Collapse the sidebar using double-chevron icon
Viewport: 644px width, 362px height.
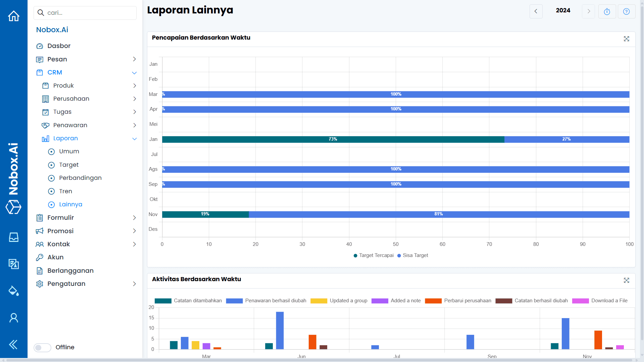point(13,345)
